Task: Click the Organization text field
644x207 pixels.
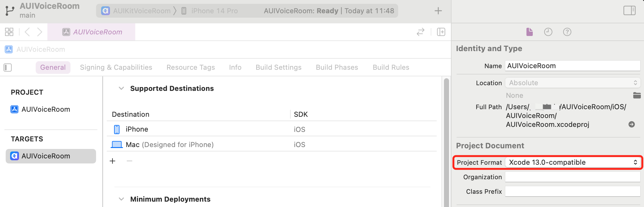Action: pos(573,177)
